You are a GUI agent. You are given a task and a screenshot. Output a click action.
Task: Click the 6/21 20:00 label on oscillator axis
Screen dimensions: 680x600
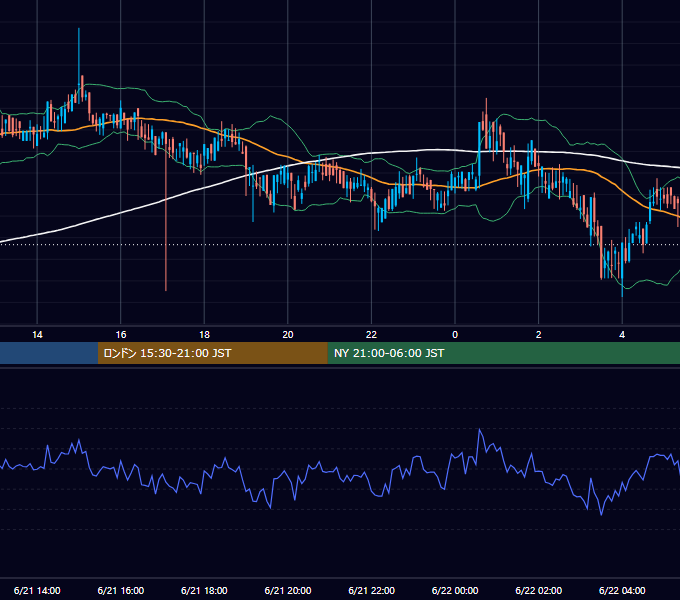[x=288, y=590]
